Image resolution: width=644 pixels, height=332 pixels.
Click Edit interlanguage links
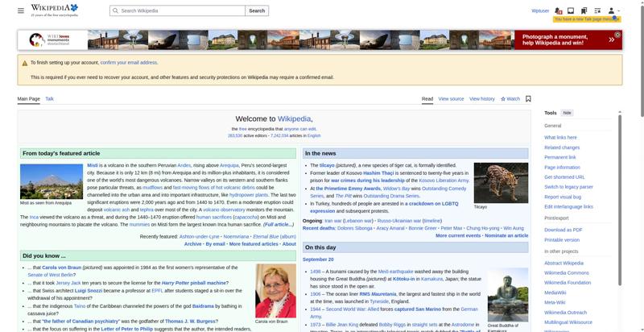(x=568, y=206)
